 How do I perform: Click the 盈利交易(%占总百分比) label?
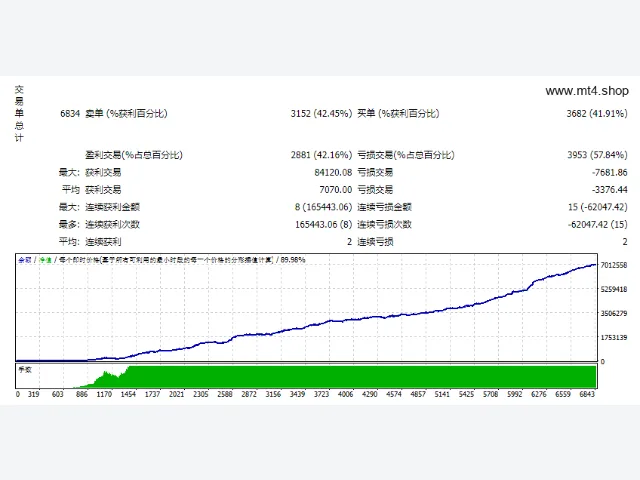(x=134, y=155)
